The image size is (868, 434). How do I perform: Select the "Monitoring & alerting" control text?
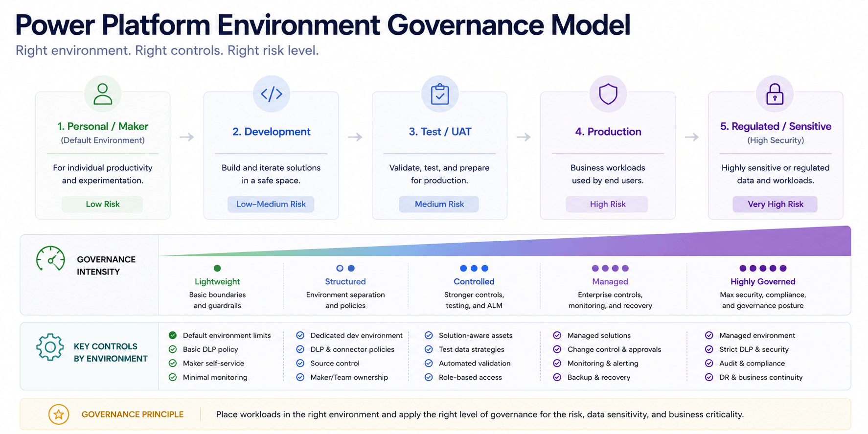603,363
